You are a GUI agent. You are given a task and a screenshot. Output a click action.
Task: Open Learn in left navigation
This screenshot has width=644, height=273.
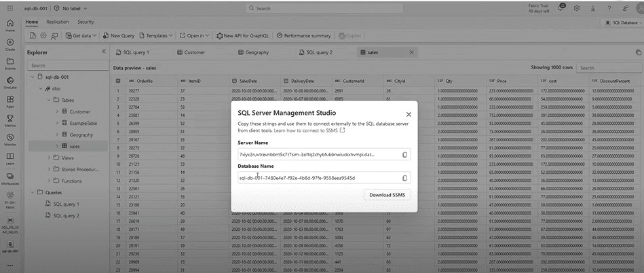click(10, 159)
